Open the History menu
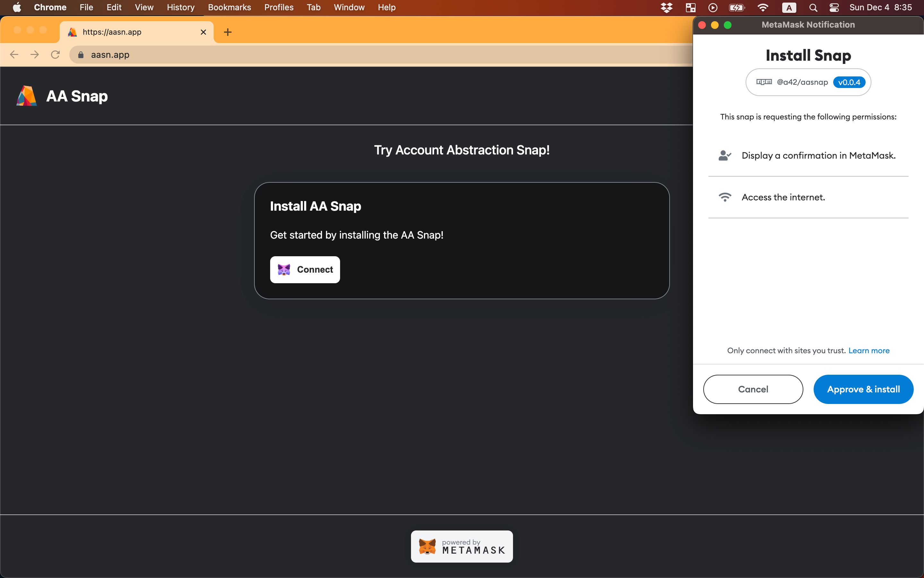 (x=181, y=7)
